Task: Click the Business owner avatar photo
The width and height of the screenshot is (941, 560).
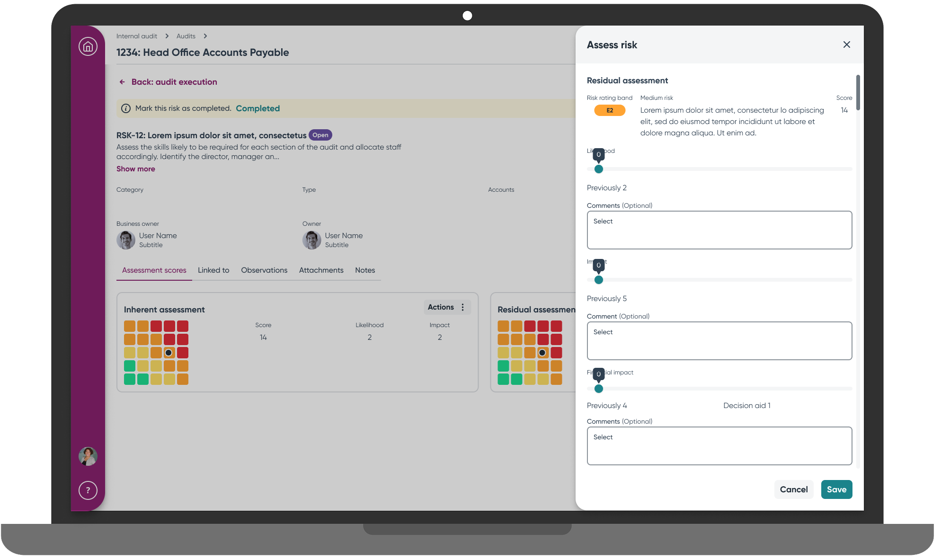Action: coord(126,240)
